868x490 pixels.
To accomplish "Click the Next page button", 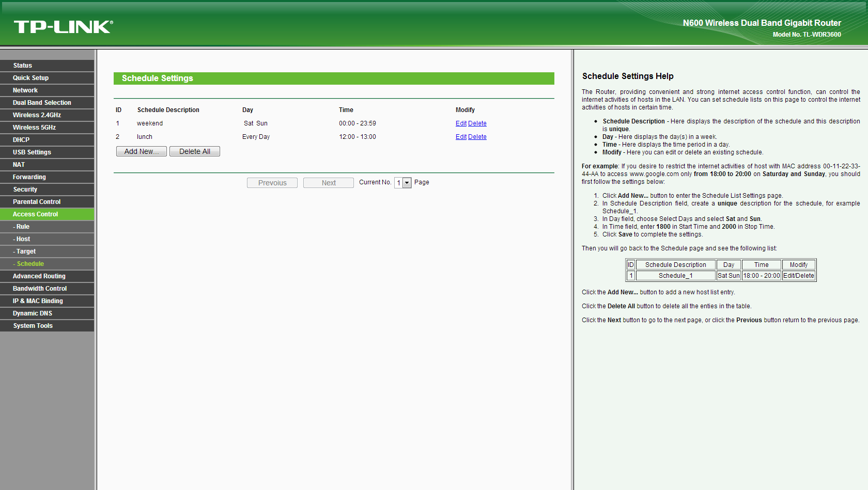I will pos(329,183).
